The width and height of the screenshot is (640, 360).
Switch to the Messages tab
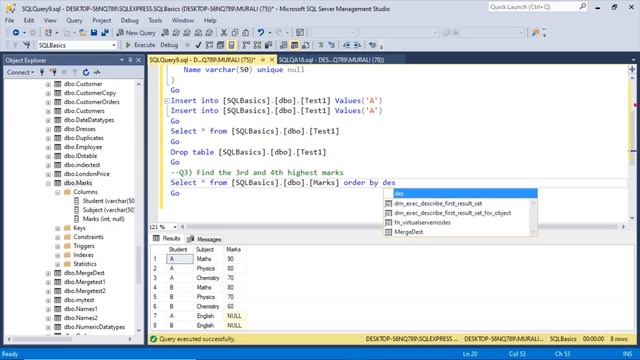[x=204, y=239]
